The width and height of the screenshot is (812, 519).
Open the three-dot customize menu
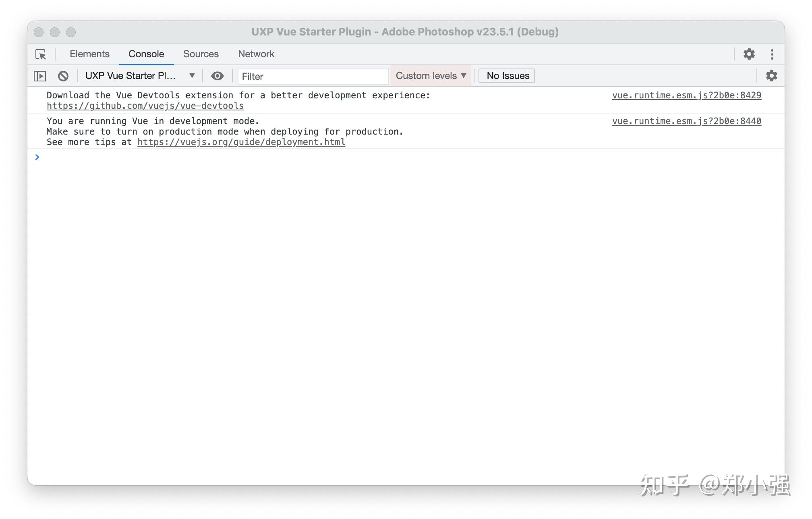click(x=772, y=54)
